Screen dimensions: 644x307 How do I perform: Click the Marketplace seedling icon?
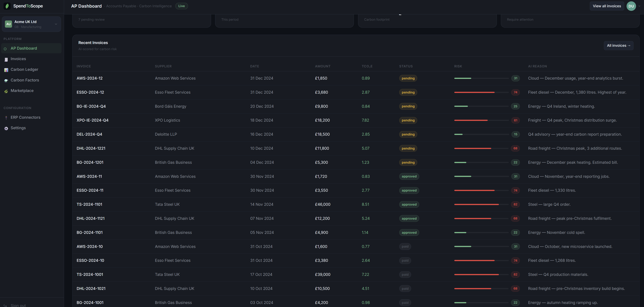[6, 91]
